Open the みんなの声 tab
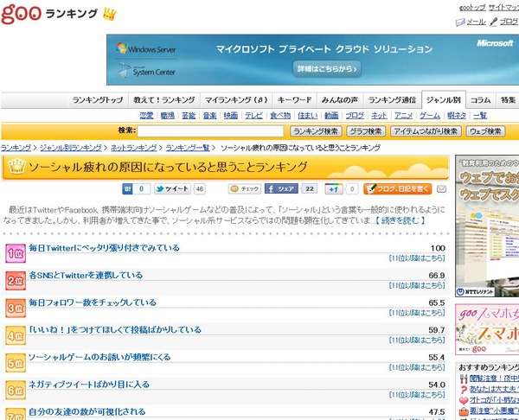The height and width of the screenshot is (420, 519). [340, 100]
